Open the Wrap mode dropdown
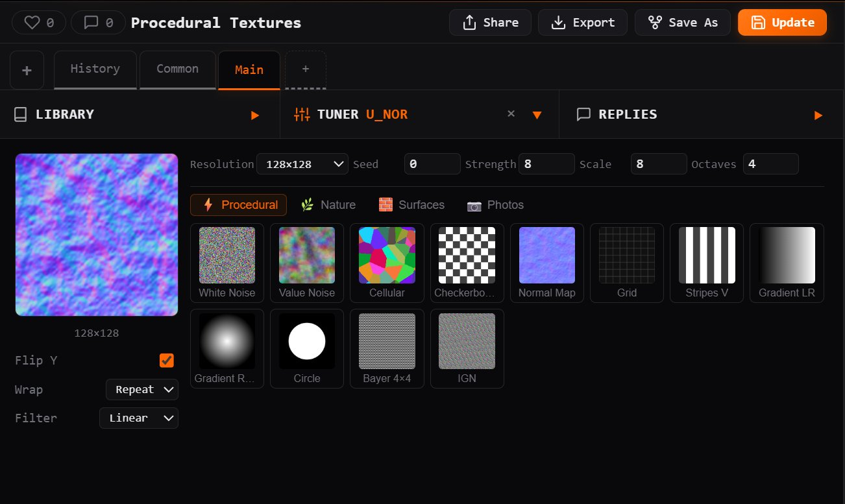This screenshot has height=504, width=845. [141, 390]
